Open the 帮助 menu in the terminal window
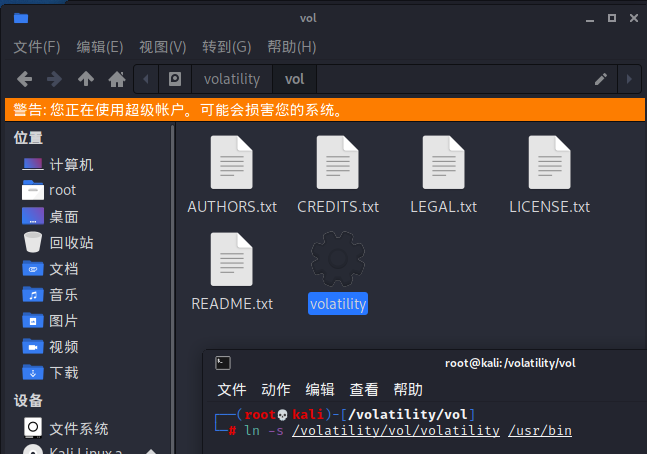The width and height of the screenshot is (647, 454). [x=408, y=389]
